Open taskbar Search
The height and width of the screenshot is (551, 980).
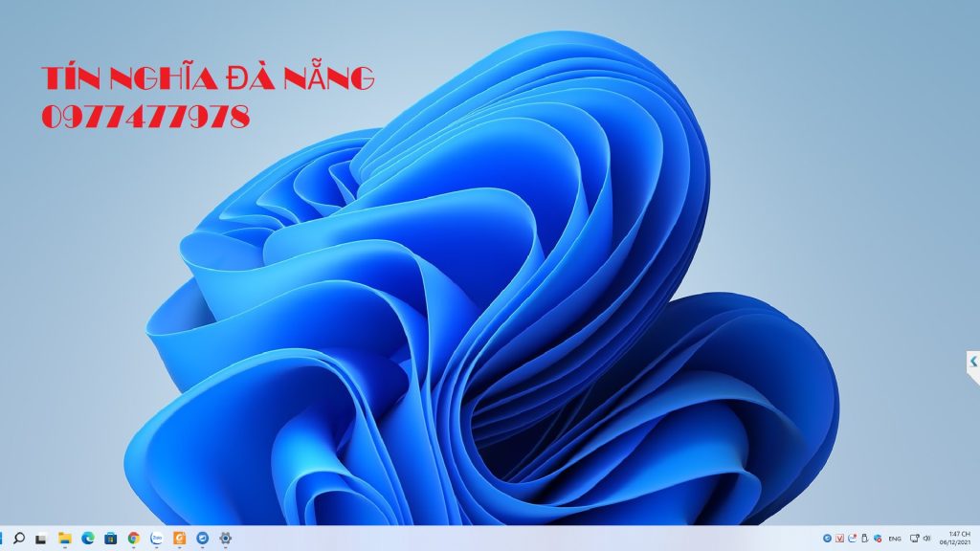(x=19, y=538)
